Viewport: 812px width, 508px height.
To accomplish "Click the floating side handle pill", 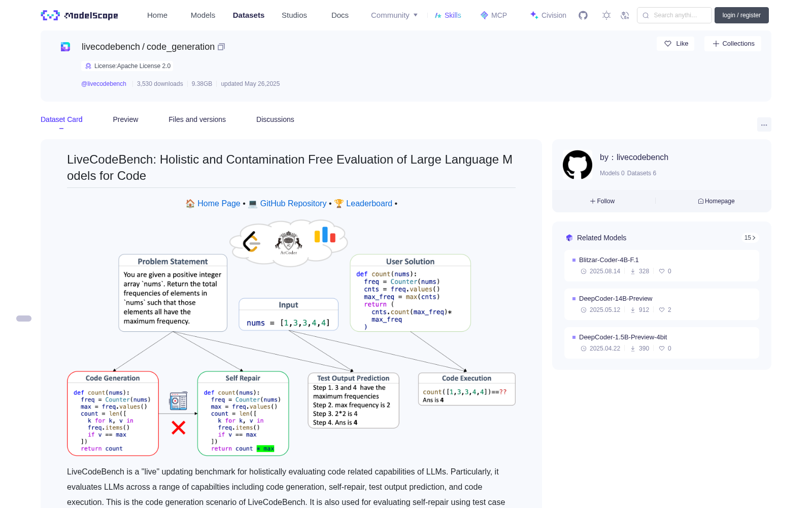I will point(24,319).
